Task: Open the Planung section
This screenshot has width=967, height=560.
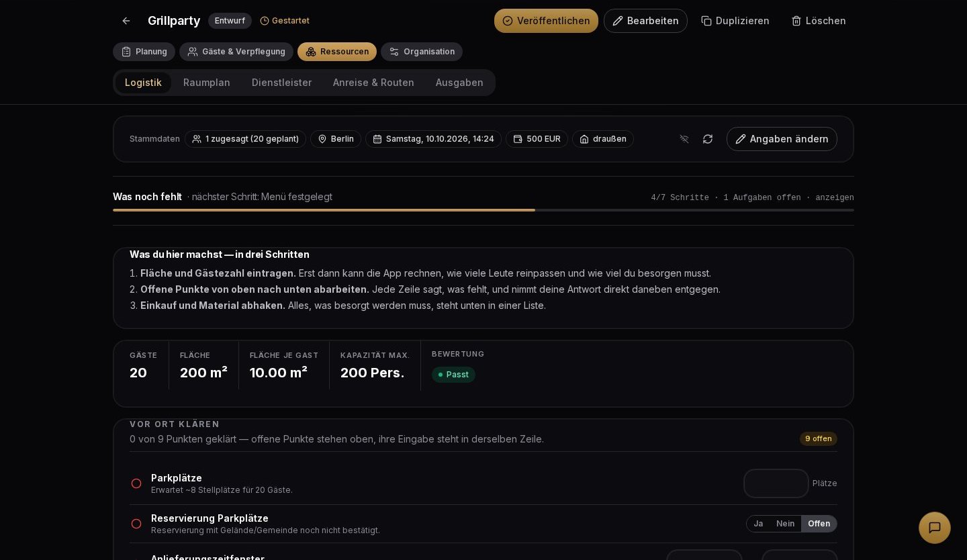Action: 144,52
